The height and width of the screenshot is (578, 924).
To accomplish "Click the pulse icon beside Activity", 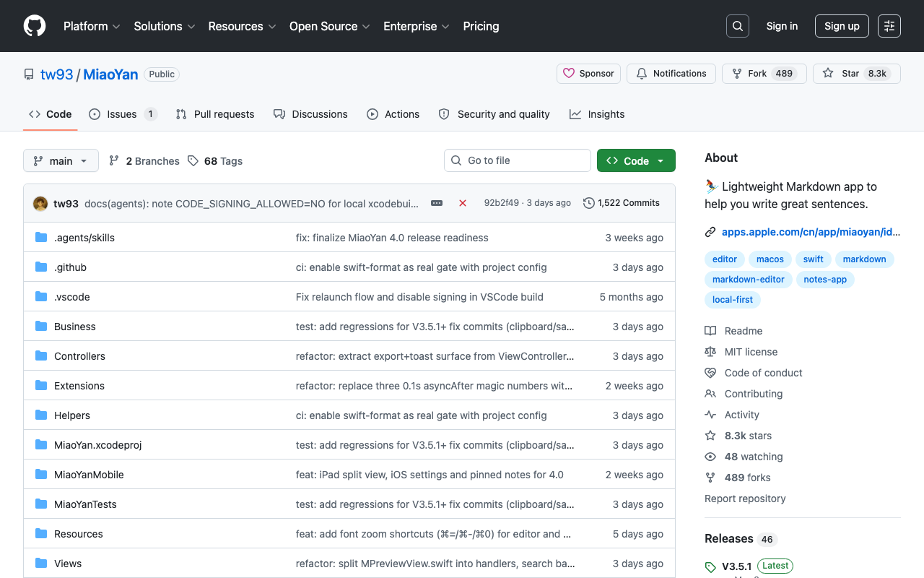I will [x=710, y=415].
